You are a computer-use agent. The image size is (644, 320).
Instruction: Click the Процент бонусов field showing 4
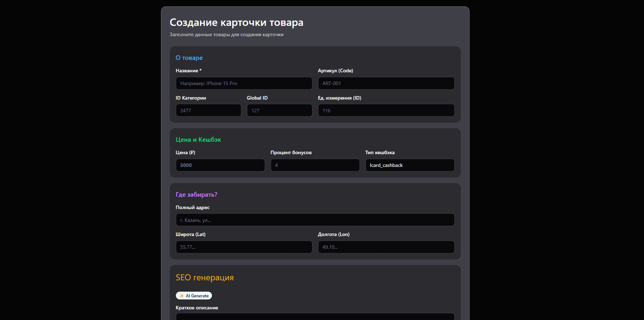315,165
